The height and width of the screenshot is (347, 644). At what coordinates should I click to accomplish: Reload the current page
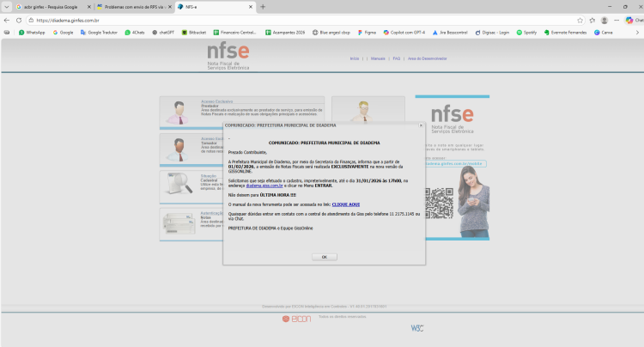tap(19, 20)
